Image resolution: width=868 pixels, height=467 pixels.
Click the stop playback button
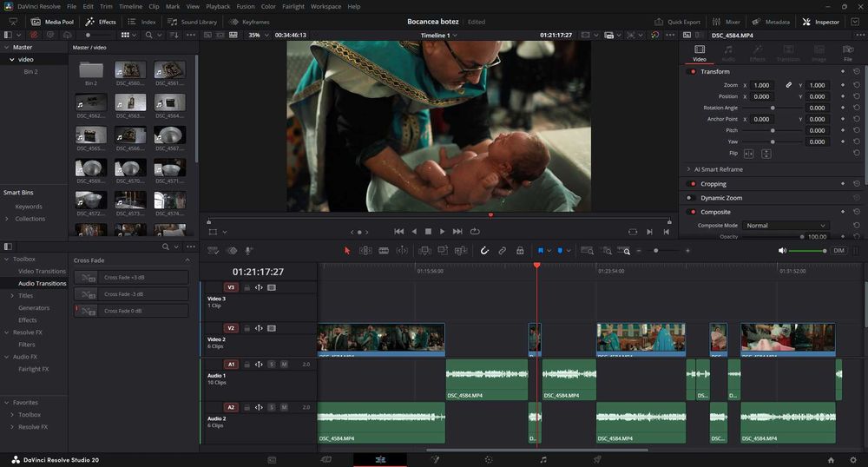428,231
